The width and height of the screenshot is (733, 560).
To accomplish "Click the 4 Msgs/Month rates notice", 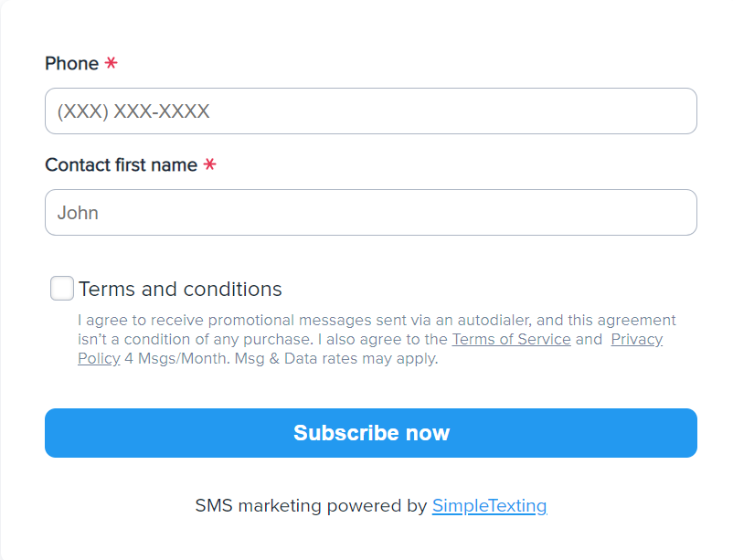I will click(281, 358).
